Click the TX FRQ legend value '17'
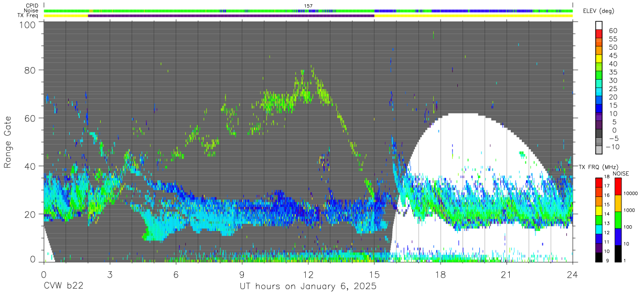Screen dimensions: 644x297 [x=607, y=186]
